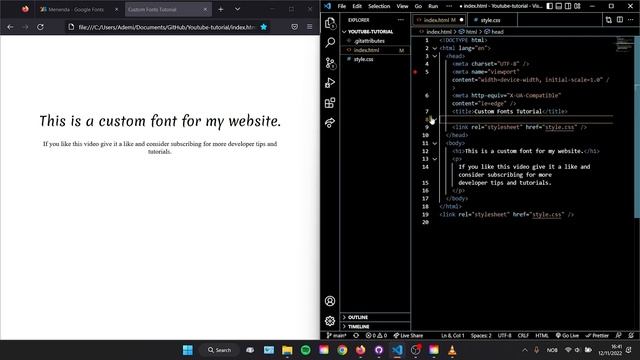The width and height of the screenshot is (640, 360).
Task: Open the editor's More Actions ellipsis
Action: [631, 20]
